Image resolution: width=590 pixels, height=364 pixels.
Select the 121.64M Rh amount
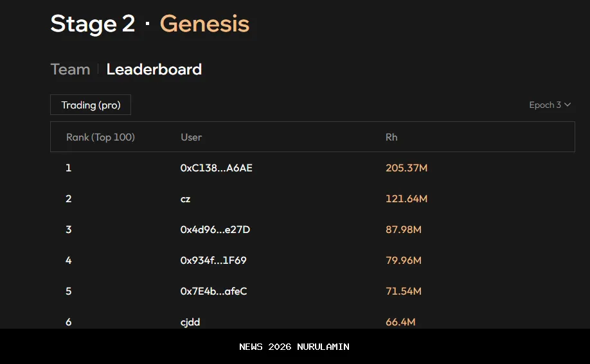point(406,199)
